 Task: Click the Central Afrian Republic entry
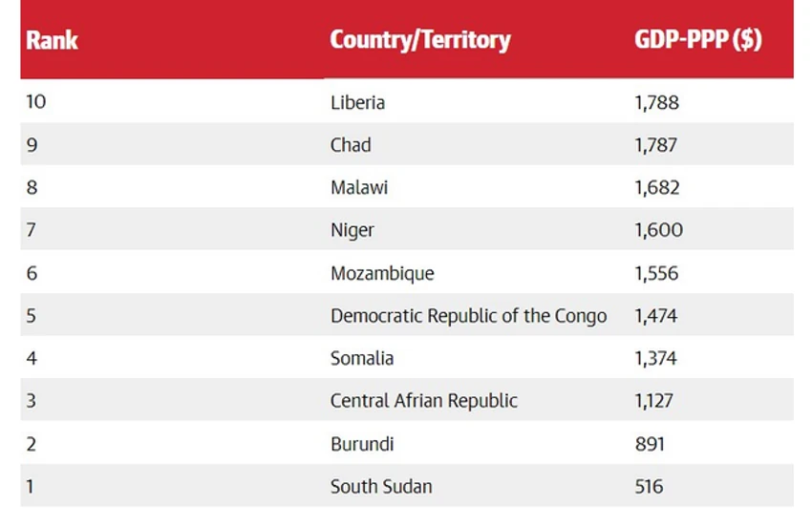click(423, 401)
